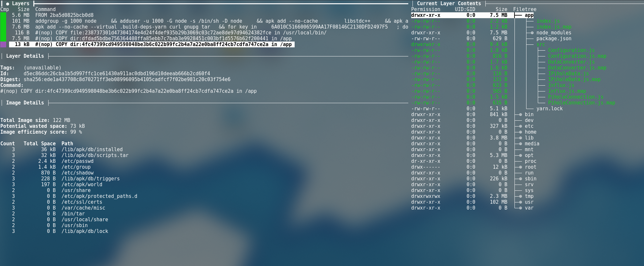Click the Layers panel title
Image resolution: width=644 pixels, height=266 pixels.
tap(21, 4)
